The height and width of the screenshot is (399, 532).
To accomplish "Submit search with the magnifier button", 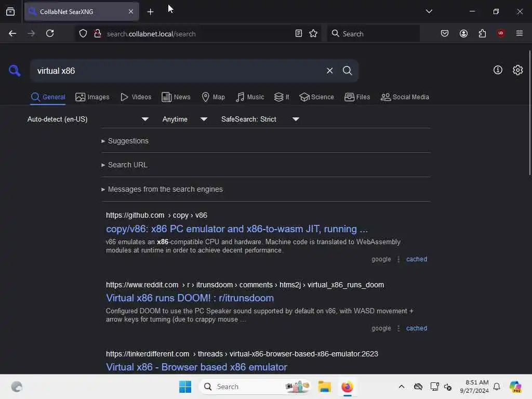I will 347,71.
